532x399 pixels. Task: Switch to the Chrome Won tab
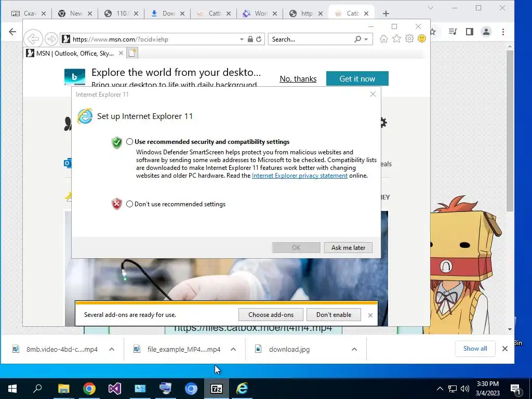[x=261, y=14]
